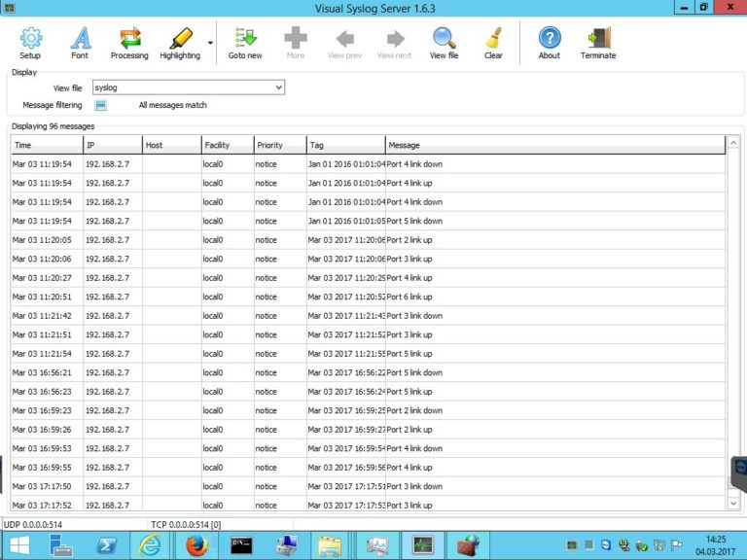Image resolution: width=747 pixels, height=560 pixels.
Task: Expand the Highlighting dropdown arrow
Action: point(210,43)
